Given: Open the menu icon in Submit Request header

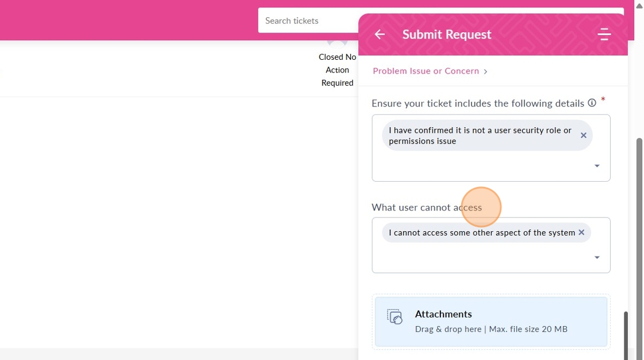Looking at the screenshot, I should (x=604, y=35).
